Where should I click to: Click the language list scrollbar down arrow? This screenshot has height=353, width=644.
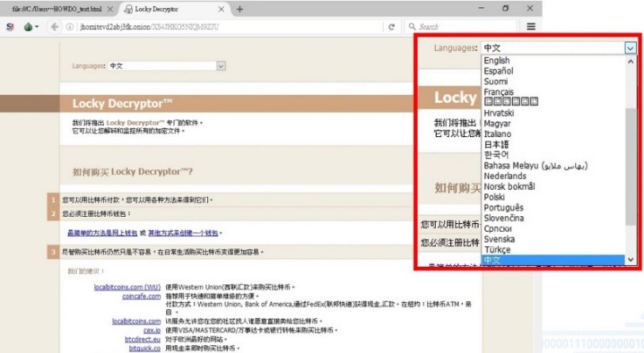(630, 260)
